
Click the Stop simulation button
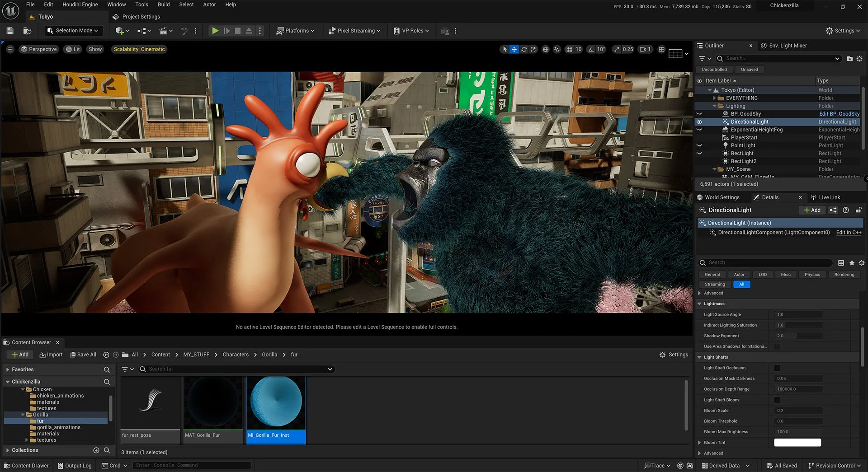pyautogui.click(x=238, y=31)
